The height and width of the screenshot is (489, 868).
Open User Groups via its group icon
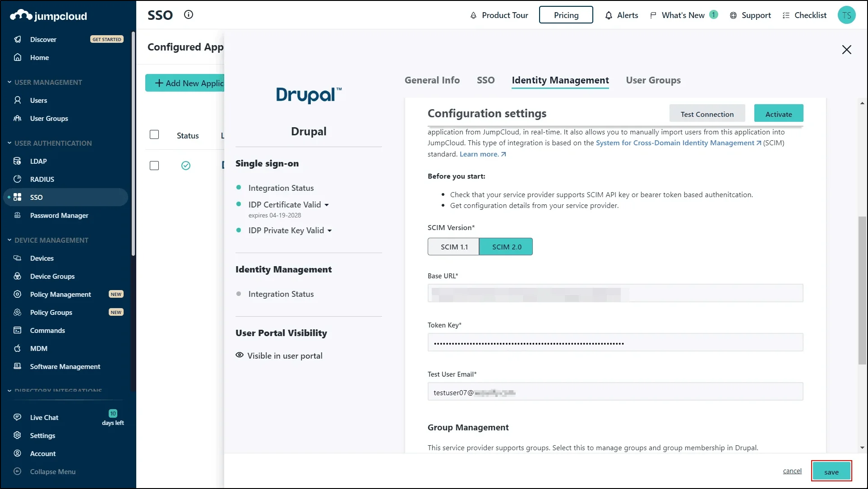[18, 118]
